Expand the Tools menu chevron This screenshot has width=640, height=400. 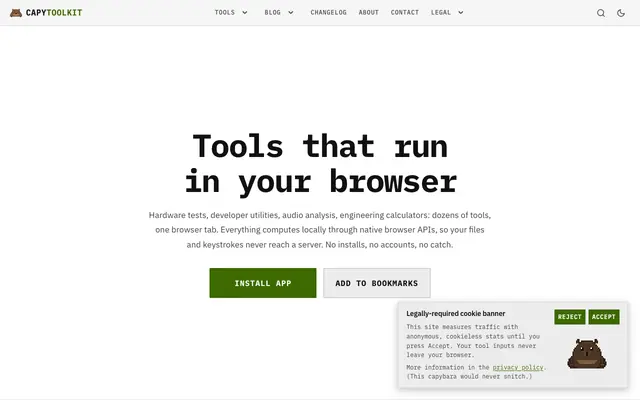point(244,13)
